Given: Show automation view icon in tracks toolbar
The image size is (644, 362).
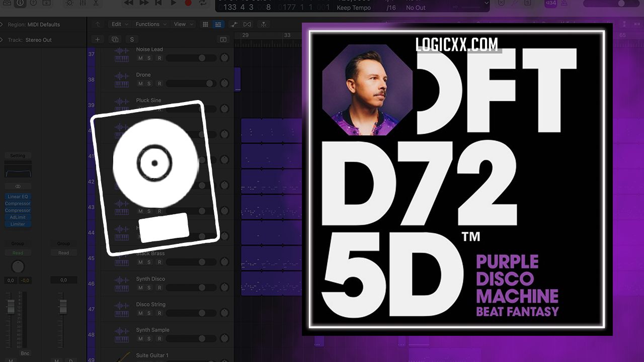Looking at the screenshot, I should click(234, 24).
